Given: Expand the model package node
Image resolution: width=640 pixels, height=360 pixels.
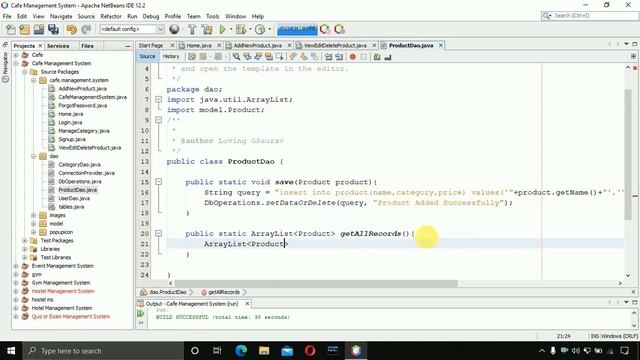Looking at the screenshot, I should tap(34, 224).
